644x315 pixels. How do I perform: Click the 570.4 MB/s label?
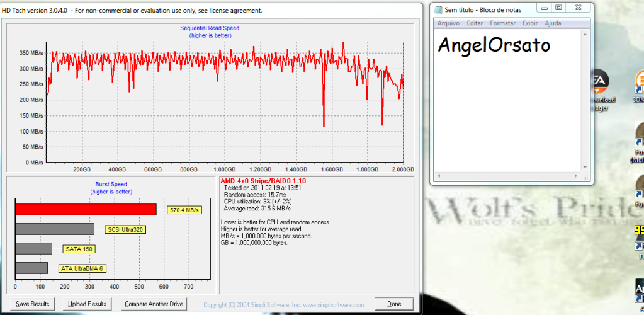click(184, 210)
